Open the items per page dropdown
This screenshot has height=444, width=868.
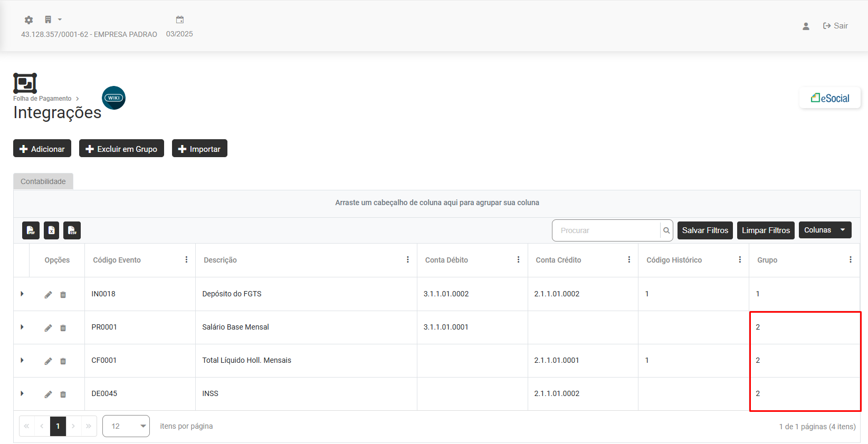click(126, 426)
